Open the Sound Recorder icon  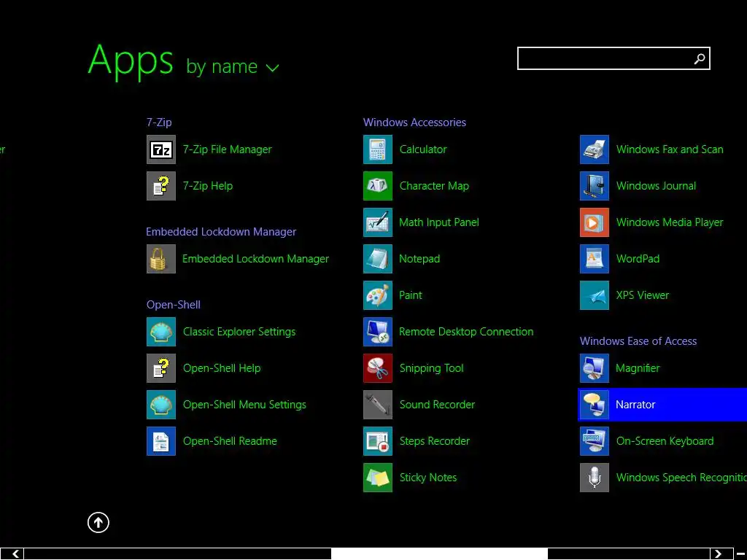[x=378, y=405]
